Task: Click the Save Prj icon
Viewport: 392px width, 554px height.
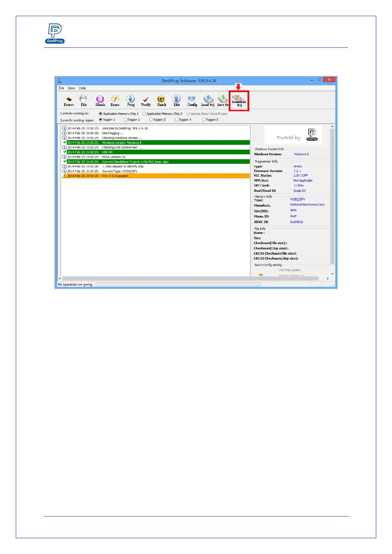Action: tap(223, 101)
